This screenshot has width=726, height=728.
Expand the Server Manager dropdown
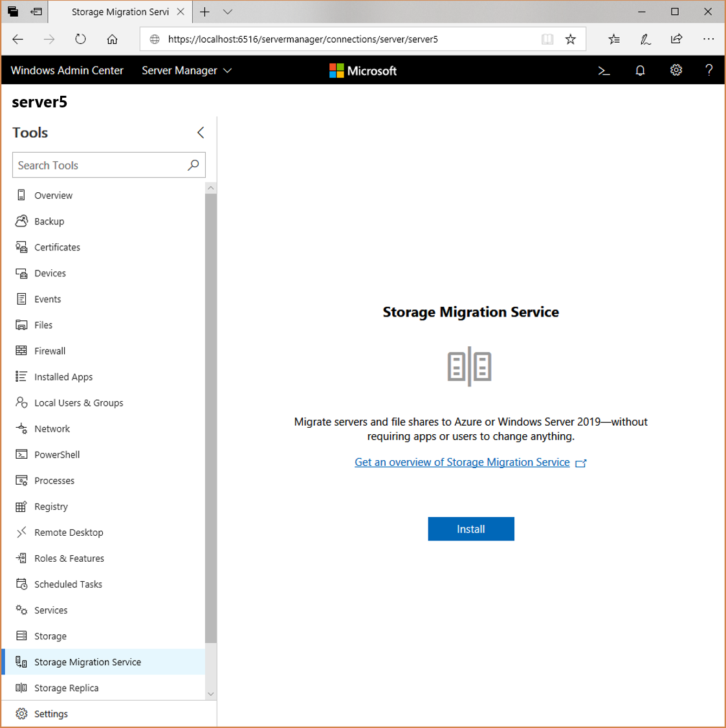pyautogui.click(x=186, y=70)
